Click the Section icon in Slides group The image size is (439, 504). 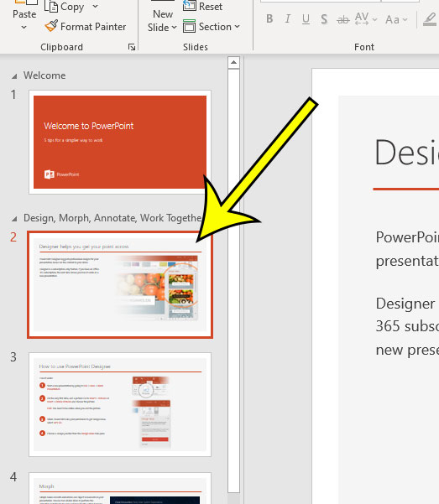click(189, 26)
